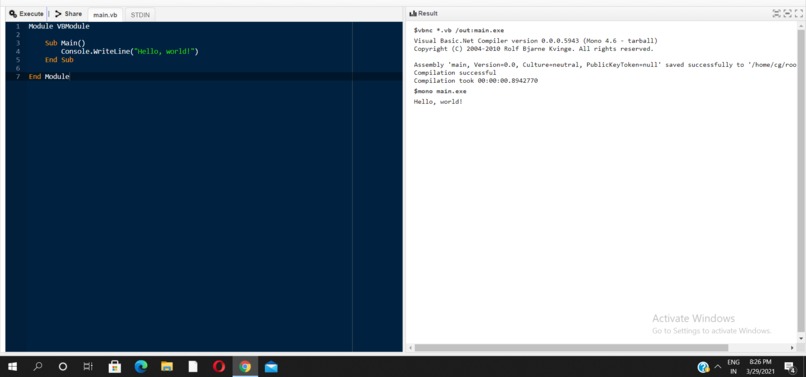Click the 'Module VBModule' code line
Viewport: 806px width, 377px height.
(59, 26)
